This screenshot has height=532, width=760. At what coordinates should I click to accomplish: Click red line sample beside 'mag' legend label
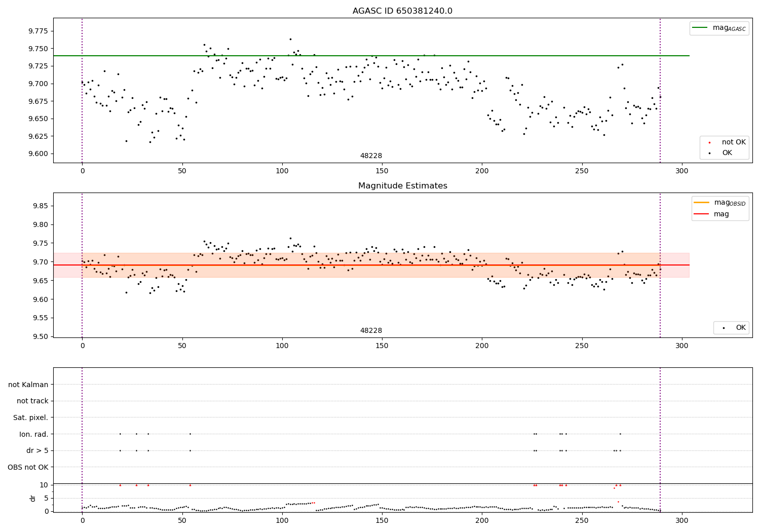coord(702,214)
